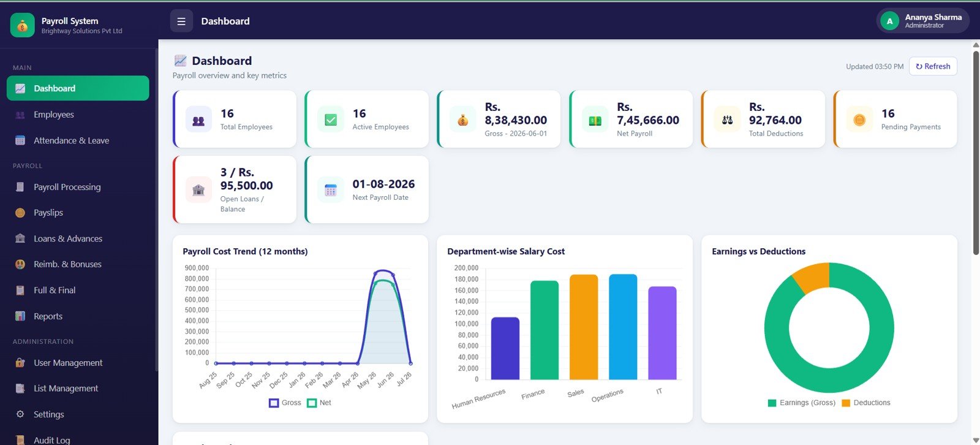Toggle the hamburger sidebar menu button

(x=181, y=21)
